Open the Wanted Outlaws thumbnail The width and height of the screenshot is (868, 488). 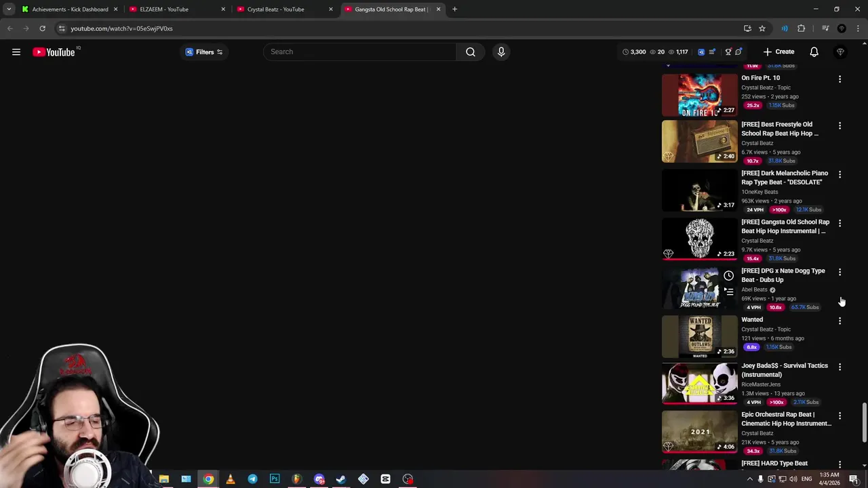coord(699,336)
